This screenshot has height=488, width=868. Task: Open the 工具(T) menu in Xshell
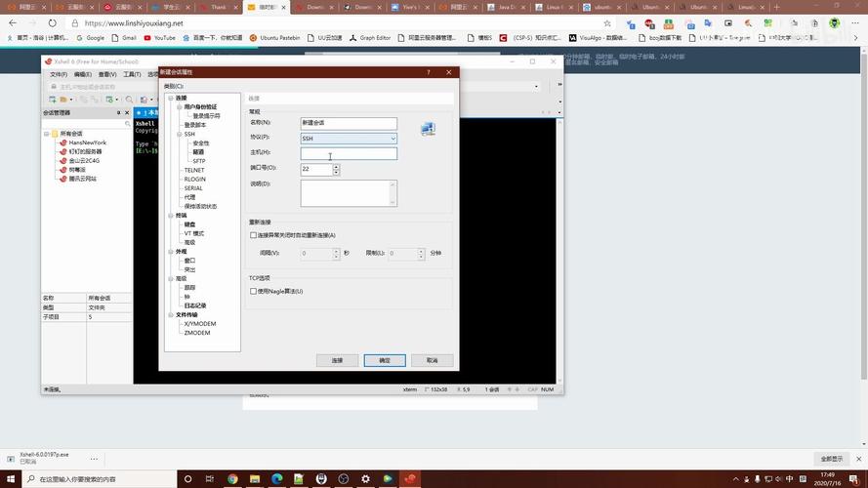[x=132, y=74]
